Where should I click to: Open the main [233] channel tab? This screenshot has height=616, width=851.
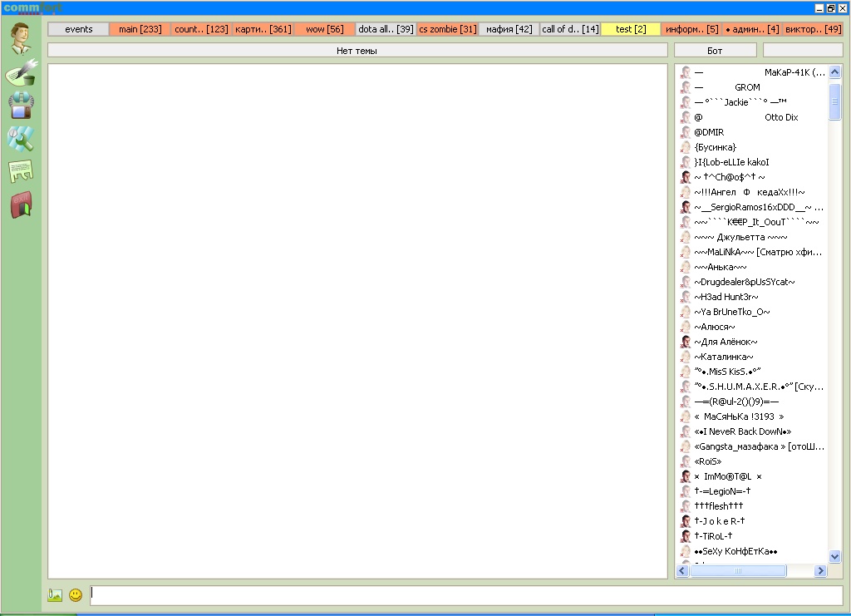(140, 29)
